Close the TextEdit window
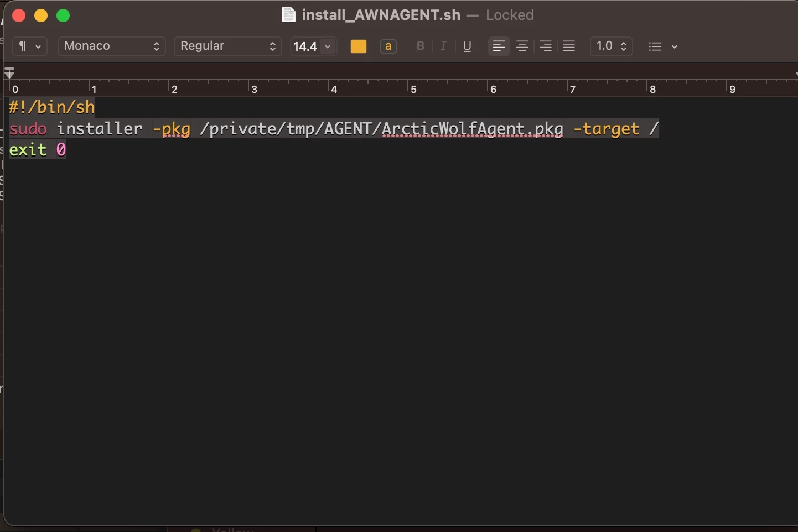 tap(19, 15)
